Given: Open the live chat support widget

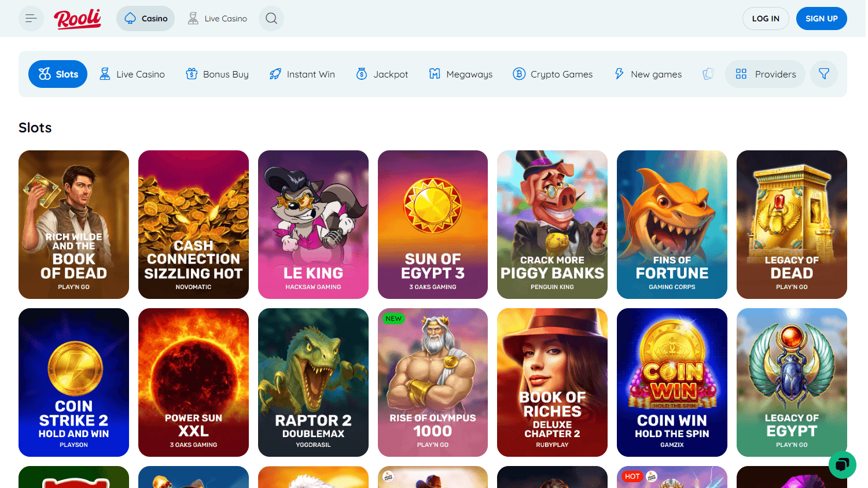Looking at the screenshot, I should (843, 464).
